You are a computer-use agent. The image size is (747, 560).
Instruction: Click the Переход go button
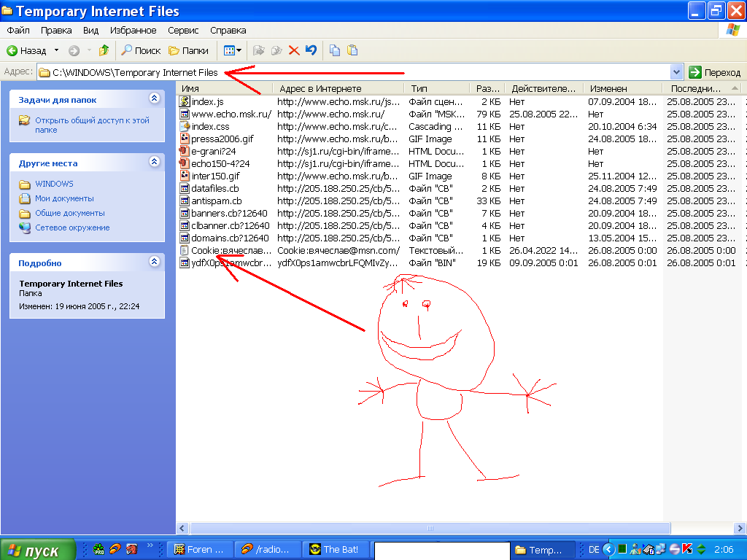tap(715, 72)
